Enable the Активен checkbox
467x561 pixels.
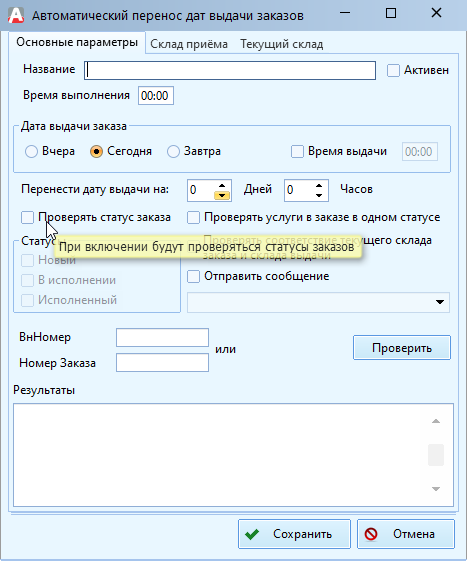(393, 70)
